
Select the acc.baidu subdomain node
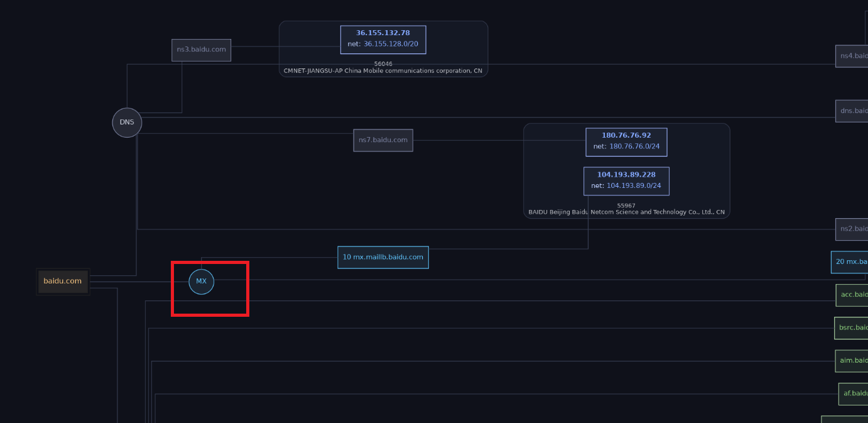click(x=852, y=295)
